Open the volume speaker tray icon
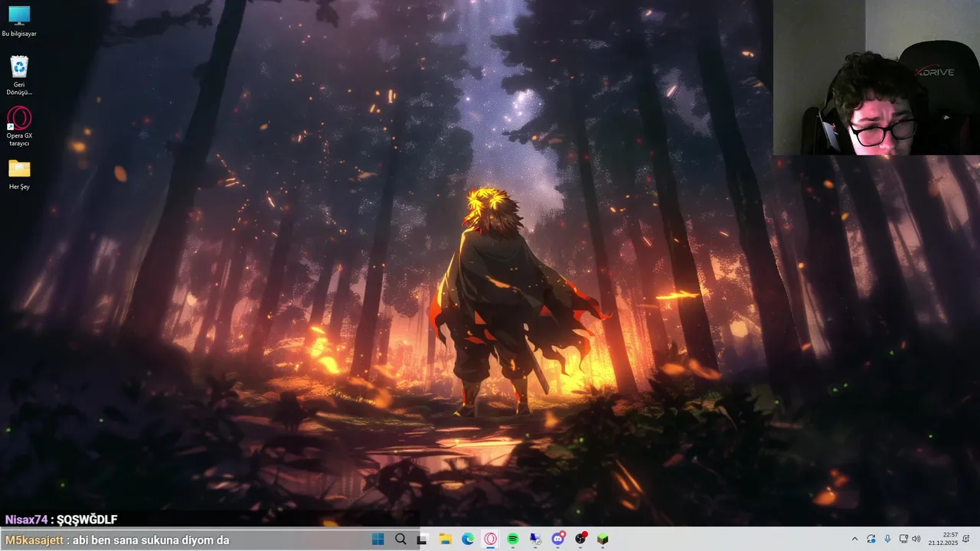 point(916,539)
